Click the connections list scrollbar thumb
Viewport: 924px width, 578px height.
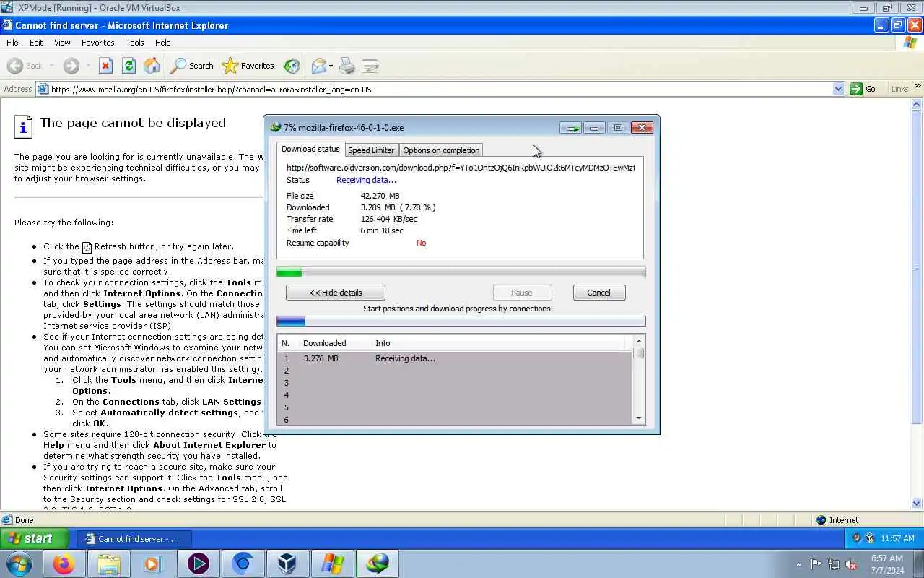639,353
